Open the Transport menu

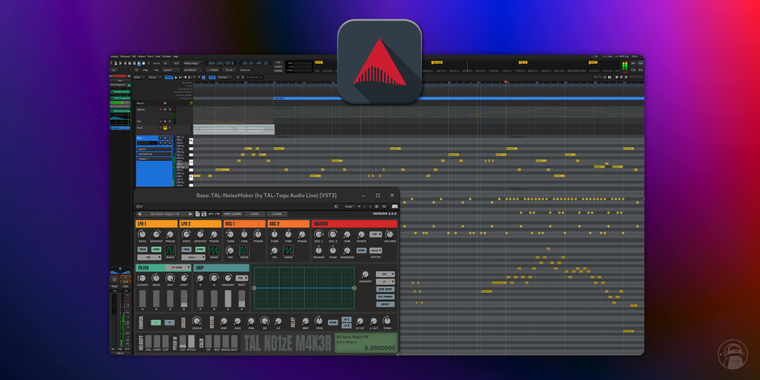125,56
